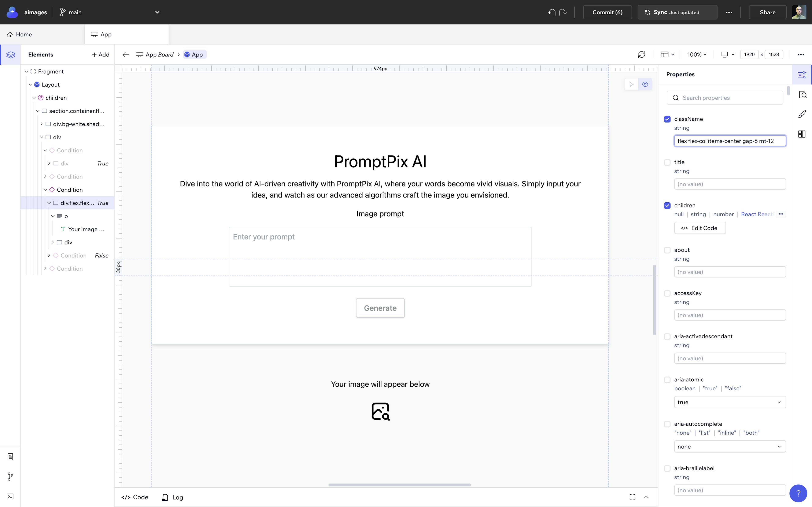Open the Log tab at bottom

click(173, 497)
